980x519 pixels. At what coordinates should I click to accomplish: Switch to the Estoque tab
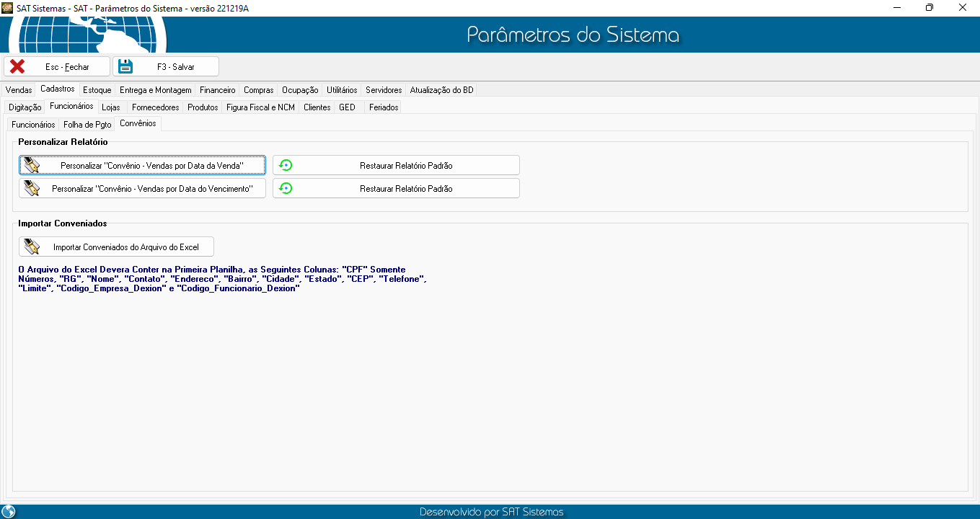tap(97, 90)
